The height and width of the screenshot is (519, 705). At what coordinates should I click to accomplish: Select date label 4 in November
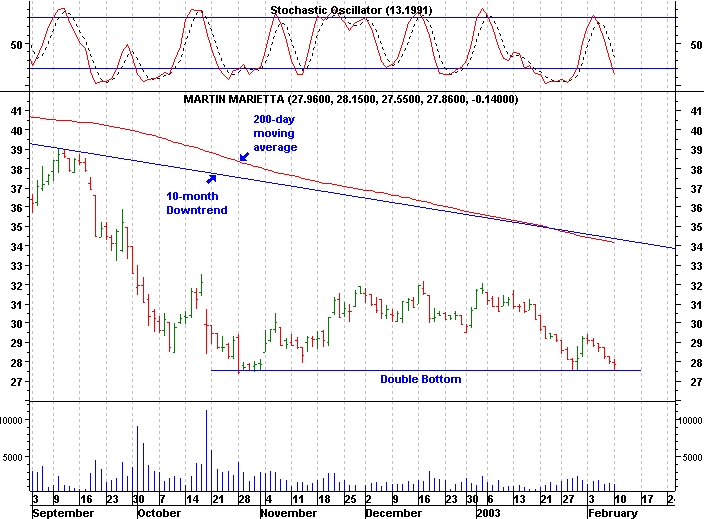(x=268, y=499)
